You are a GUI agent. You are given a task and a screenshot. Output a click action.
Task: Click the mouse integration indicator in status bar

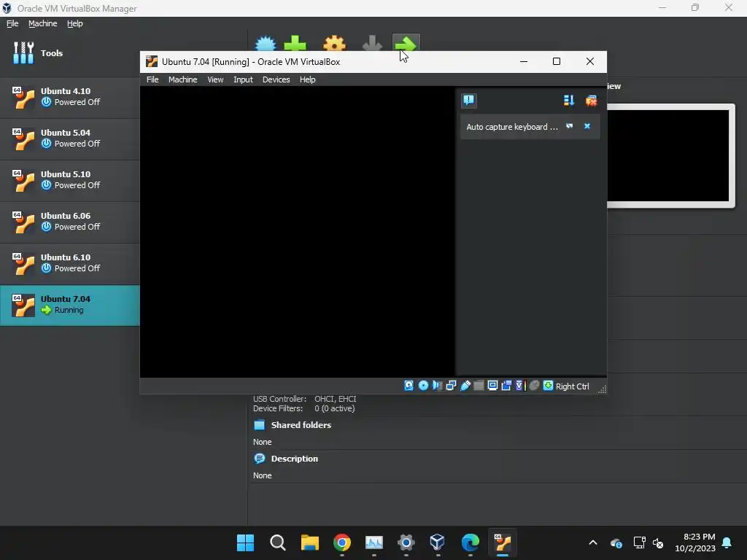(534, 386)
